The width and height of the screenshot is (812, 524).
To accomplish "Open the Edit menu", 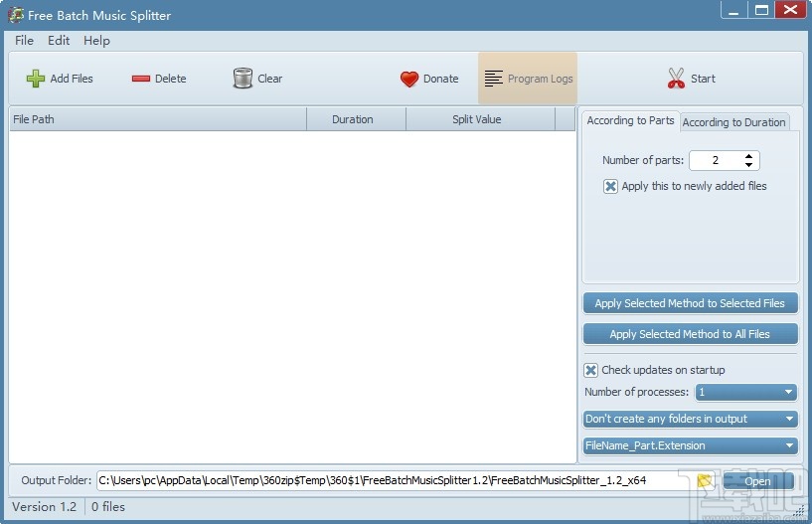I will coord(59,41).
